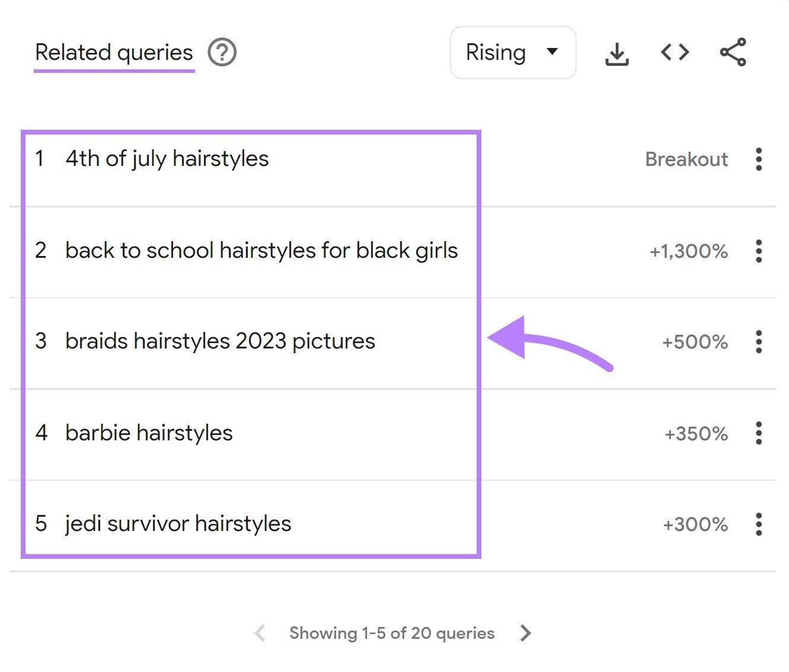
Task: Go to the previous page of queries
Action: point(259,633)
